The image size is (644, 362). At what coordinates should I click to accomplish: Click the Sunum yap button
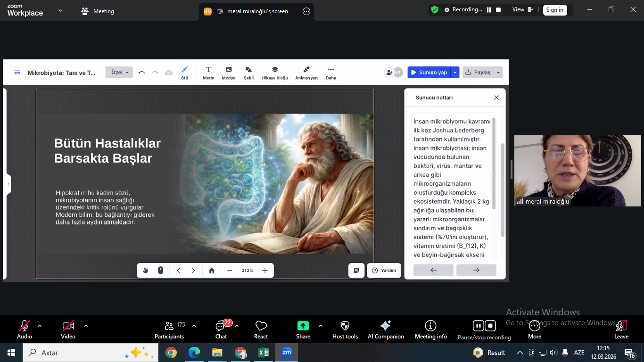click(429, 73)
